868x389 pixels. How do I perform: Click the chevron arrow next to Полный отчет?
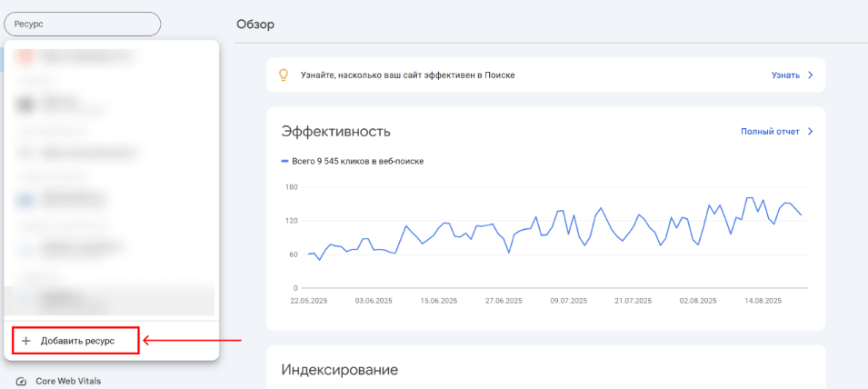810,132
